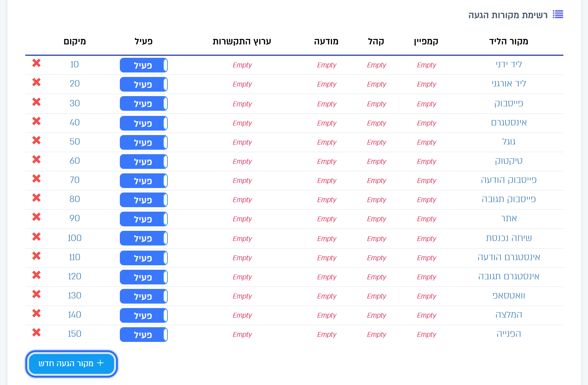
Task: Remove the פייסבוק row at position 30
Action: click(x=36, y=102)
